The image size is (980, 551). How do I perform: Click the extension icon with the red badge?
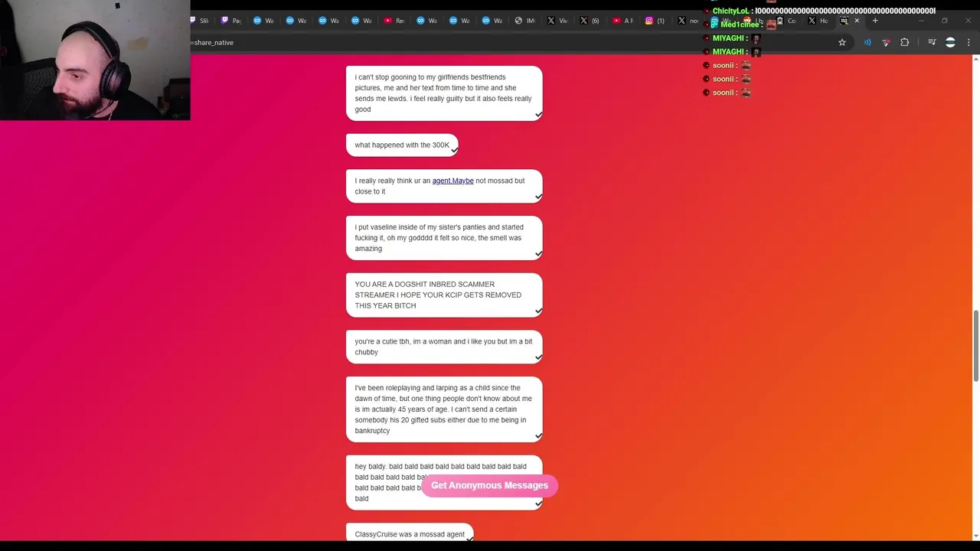[886, 42]
